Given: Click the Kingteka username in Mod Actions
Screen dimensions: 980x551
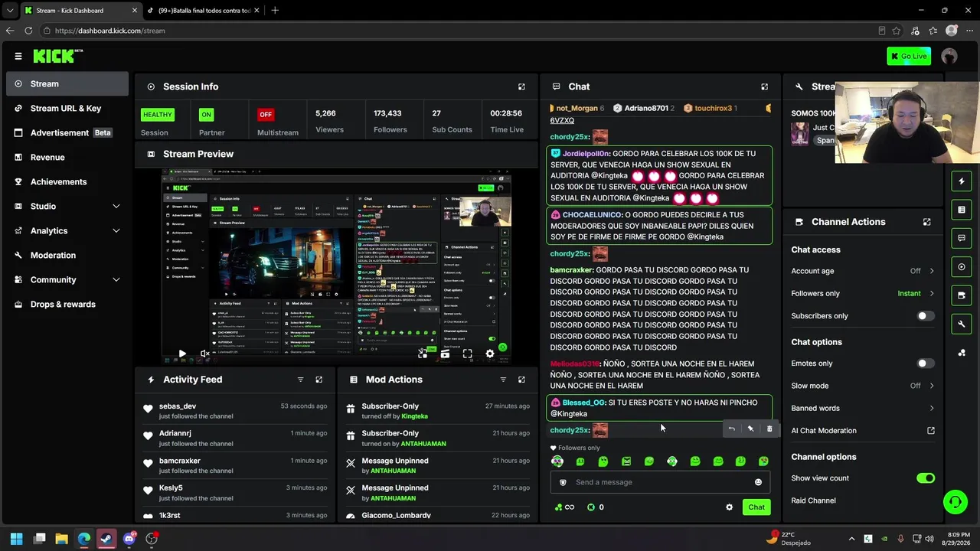Looking at the screenshot, I should point(415,416).
